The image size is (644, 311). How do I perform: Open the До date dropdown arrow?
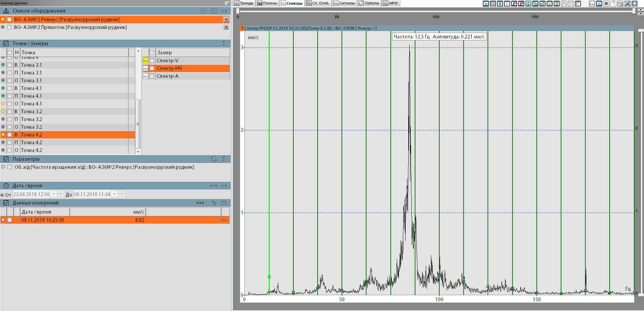[115, 194]
